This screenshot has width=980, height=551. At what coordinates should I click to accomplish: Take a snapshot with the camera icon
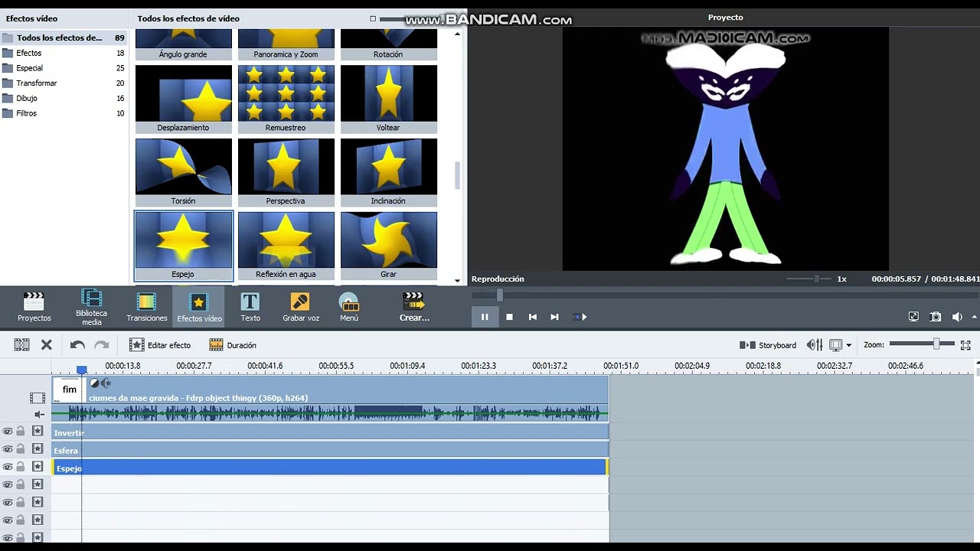pyautogui.click(x=936, y=317)
